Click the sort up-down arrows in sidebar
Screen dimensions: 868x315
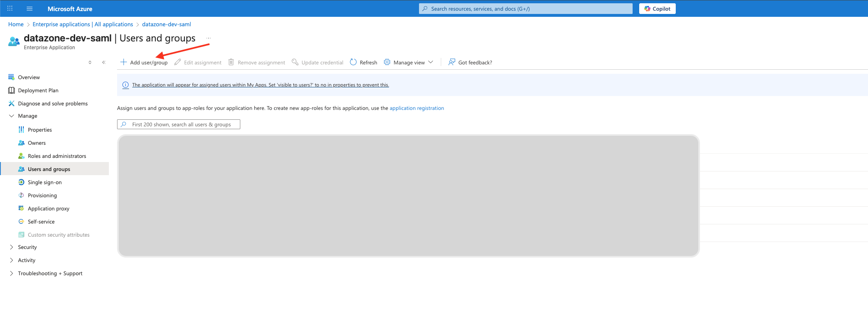point(90,62)
